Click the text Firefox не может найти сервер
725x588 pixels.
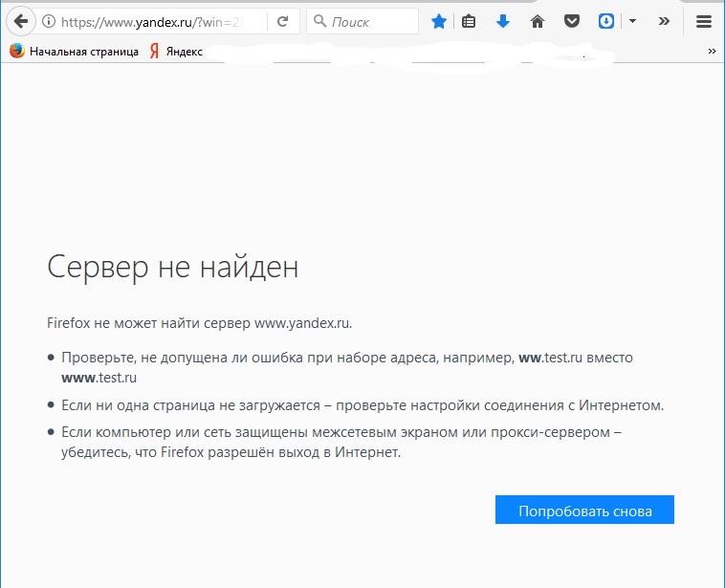(150, 322)
